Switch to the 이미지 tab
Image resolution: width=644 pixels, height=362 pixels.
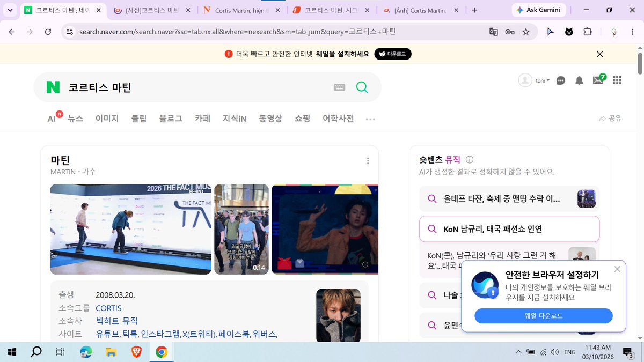107,119
